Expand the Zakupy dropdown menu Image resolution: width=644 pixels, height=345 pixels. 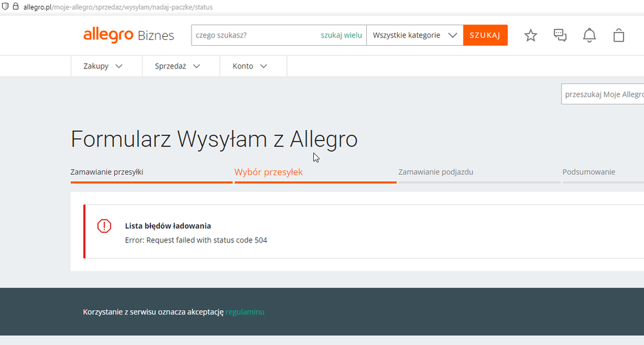(x=102, y=66)
